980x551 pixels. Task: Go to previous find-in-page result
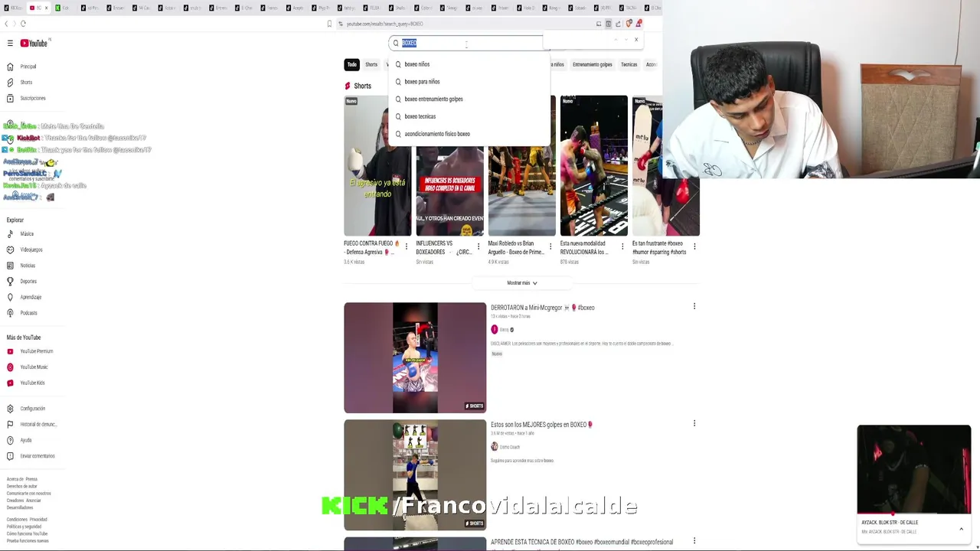616,40
